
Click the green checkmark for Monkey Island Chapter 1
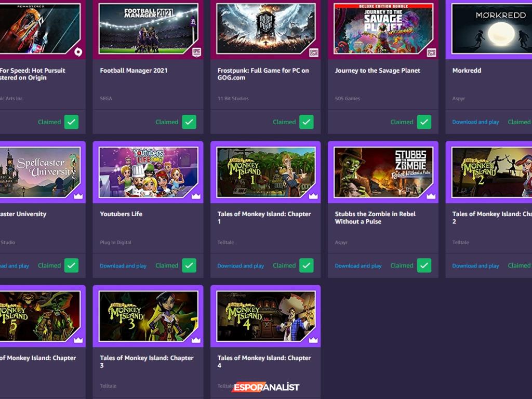coord(307,265)
